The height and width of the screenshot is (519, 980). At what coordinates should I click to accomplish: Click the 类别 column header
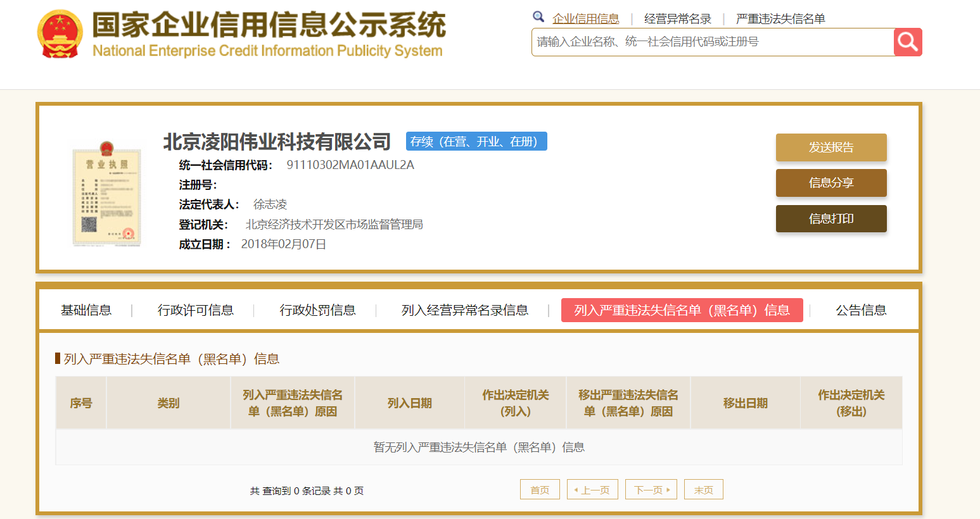tap(169, 403)
